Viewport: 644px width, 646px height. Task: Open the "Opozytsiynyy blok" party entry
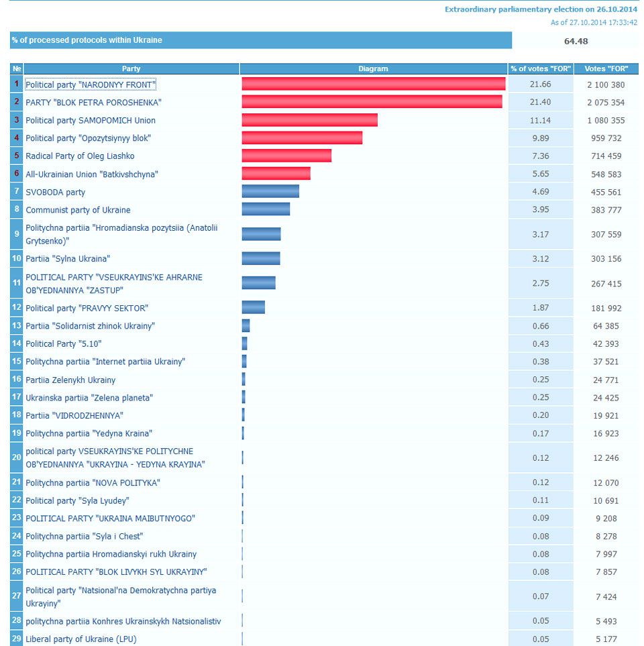[x=88, y=138]
